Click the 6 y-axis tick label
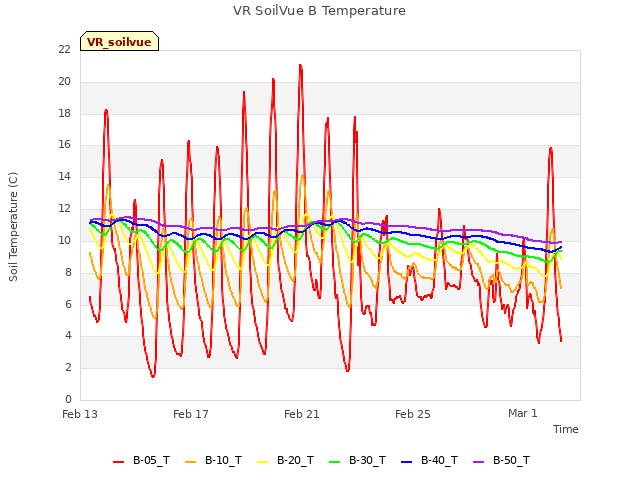The width and height of the screenshot is (640, 480). pyautogui.click(x=68, y=304)
